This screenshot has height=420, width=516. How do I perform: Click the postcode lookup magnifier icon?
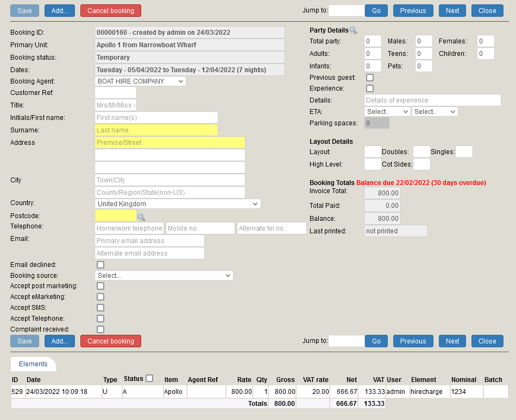point(141,217)
